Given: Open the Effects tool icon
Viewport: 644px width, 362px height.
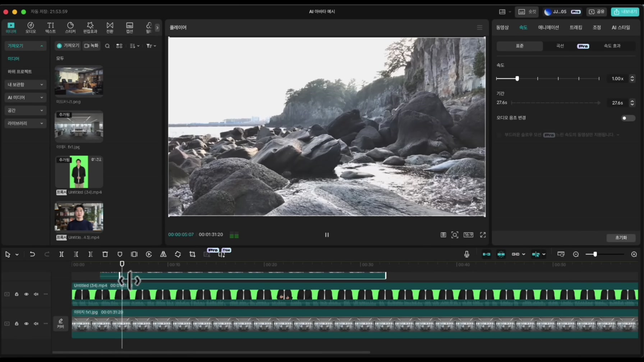Looking at the screenshot, I should tap(90, 27).
